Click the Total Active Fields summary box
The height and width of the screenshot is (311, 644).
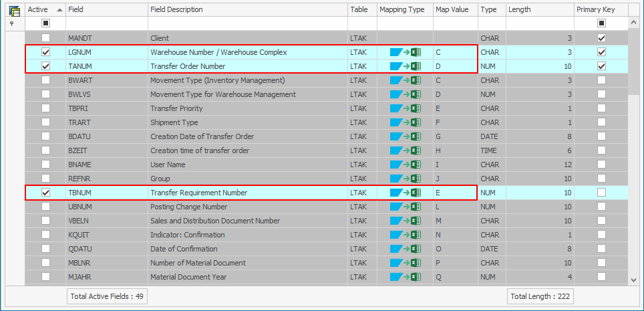[108, 296]
